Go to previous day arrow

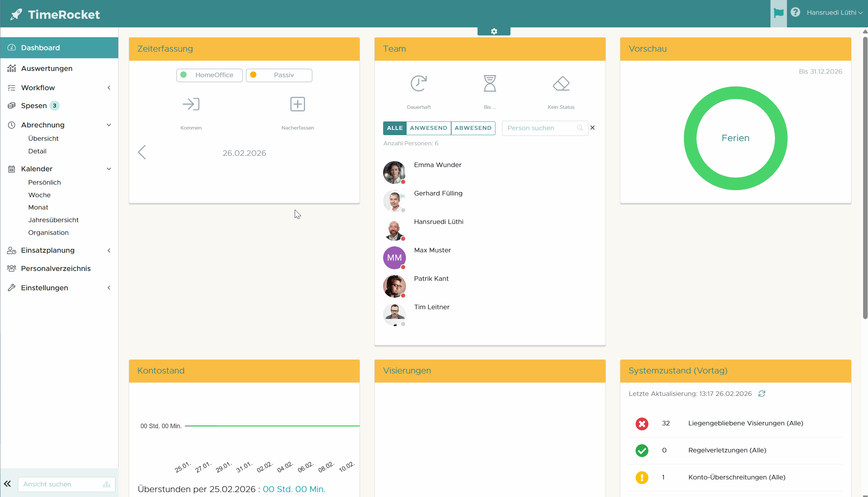click(x=142, y=152)
